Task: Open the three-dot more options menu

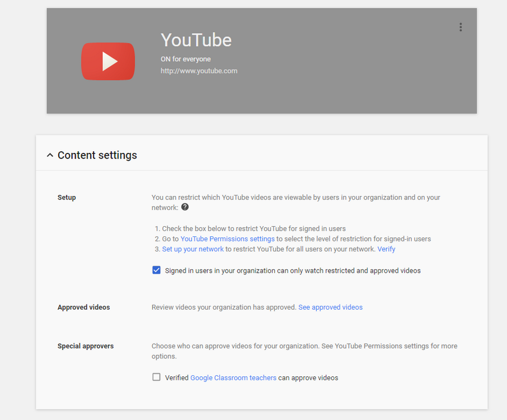Action: click(461, 27)
